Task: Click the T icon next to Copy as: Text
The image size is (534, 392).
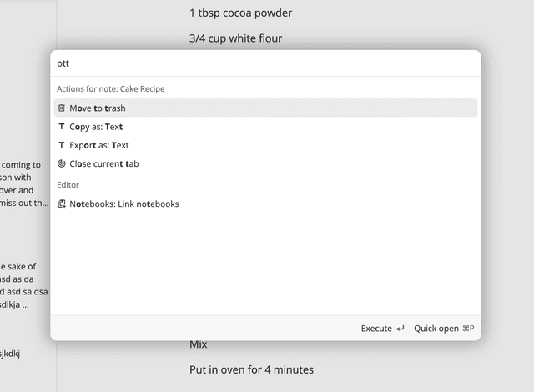Action: pos(62,127)
